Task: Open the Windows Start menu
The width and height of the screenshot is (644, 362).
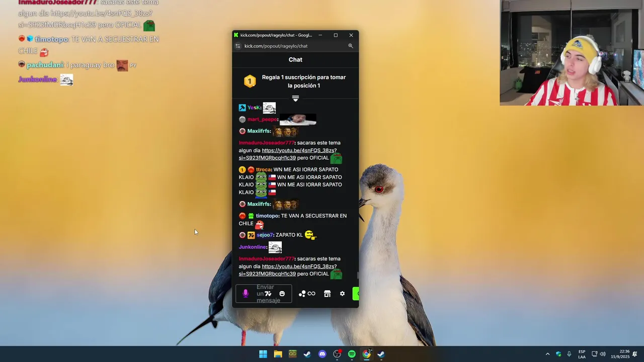Action: (263, 354)
